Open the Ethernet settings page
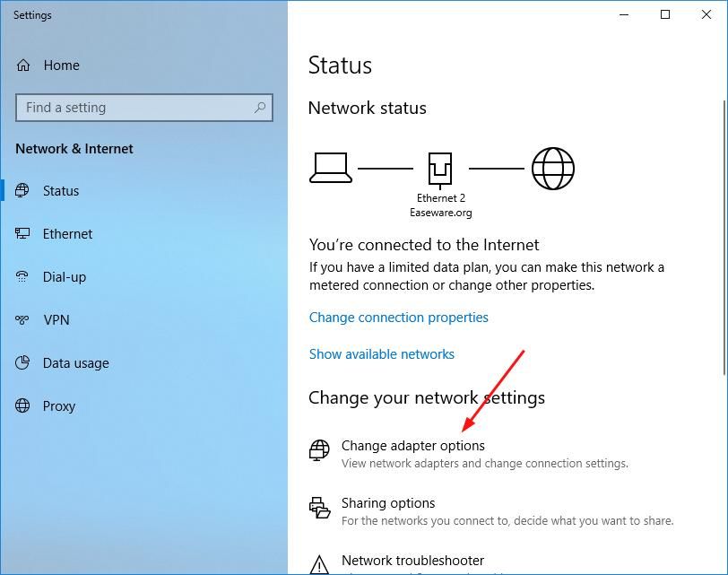The height and width of the screenshot is (575, 728). coord(67,234)
